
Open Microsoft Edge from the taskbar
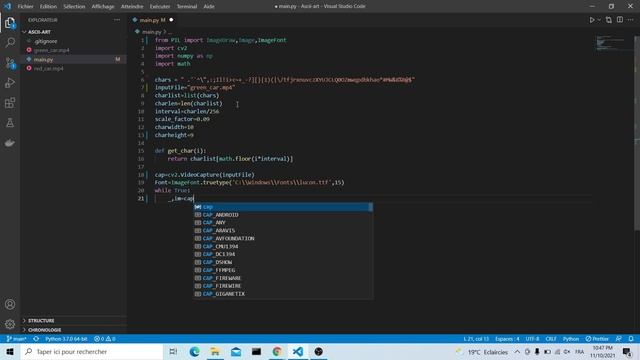coord(194,351)
